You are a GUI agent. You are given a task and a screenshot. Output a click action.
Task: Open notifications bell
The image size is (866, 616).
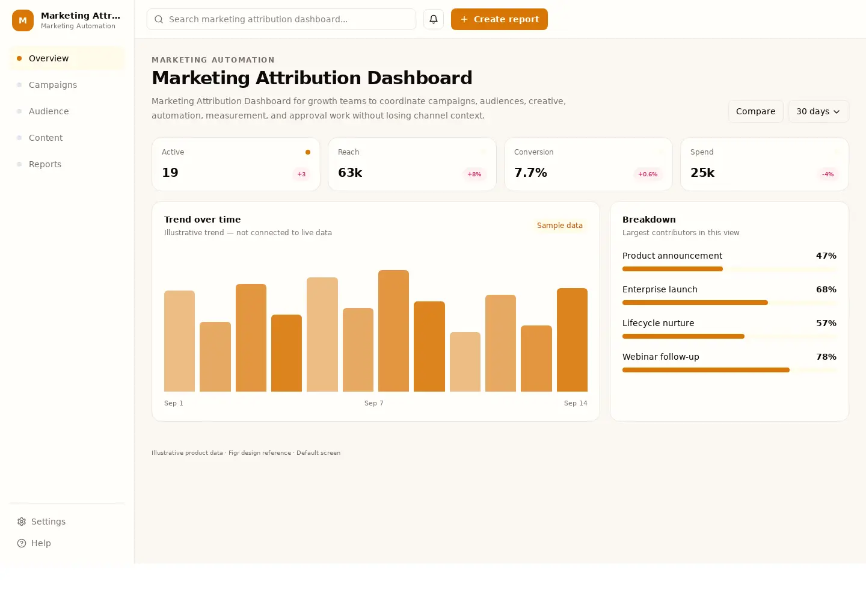[434, 19]
